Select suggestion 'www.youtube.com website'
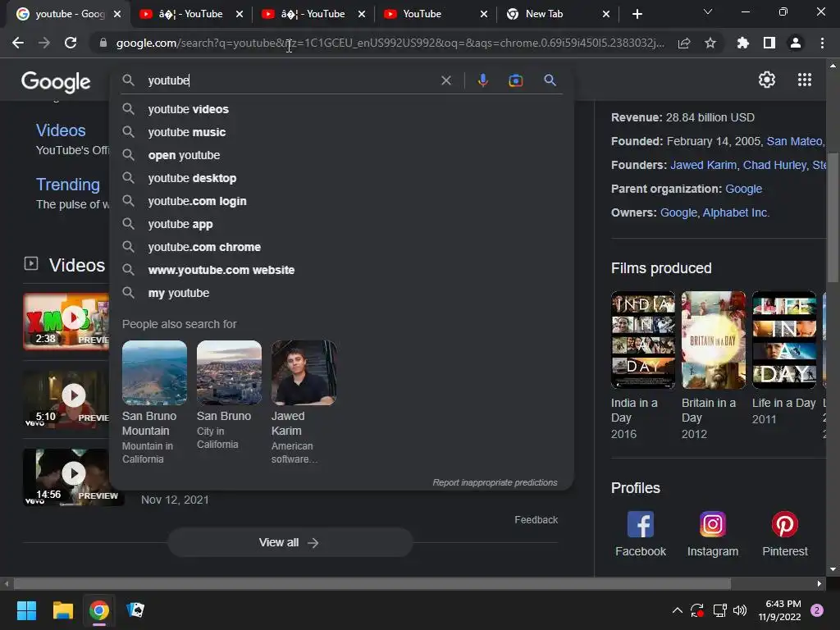840x630 pixels. pyautogui.click(x=342, y=271)
